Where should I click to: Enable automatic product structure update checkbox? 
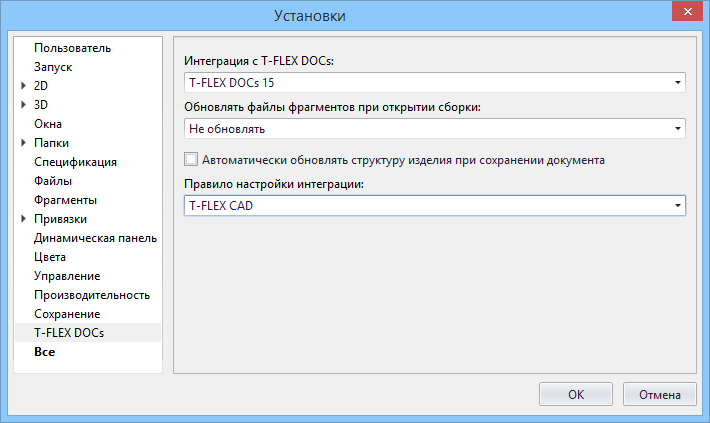(192, 159)
